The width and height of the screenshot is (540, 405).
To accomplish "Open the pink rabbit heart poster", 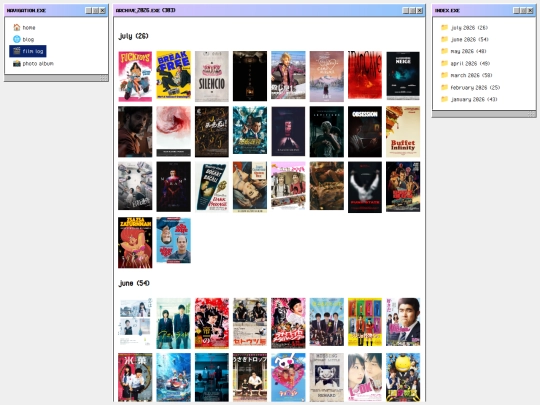I will coord(288,377).
